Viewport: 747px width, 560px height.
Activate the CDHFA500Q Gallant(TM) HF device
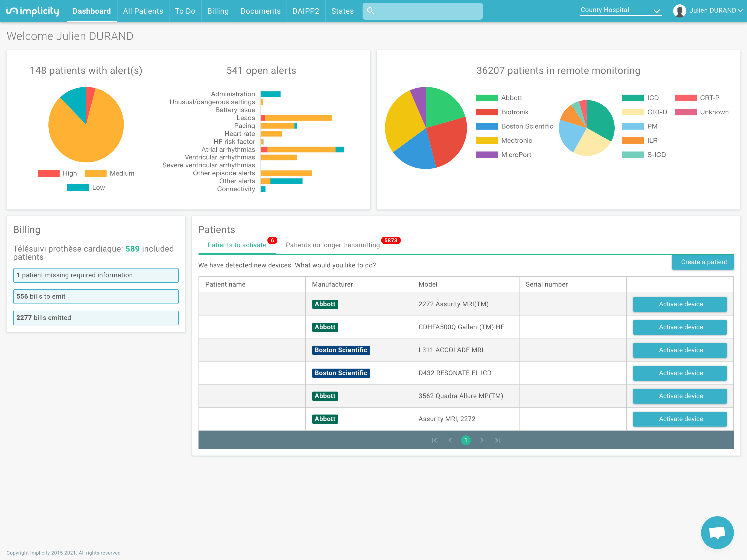pyautogui.click(x=680, y=327)
